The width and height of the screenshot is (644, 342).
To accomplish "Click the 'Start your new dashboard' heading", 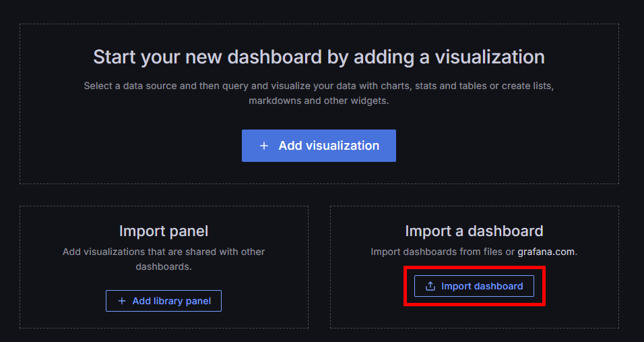I will (x=319, y=57).
